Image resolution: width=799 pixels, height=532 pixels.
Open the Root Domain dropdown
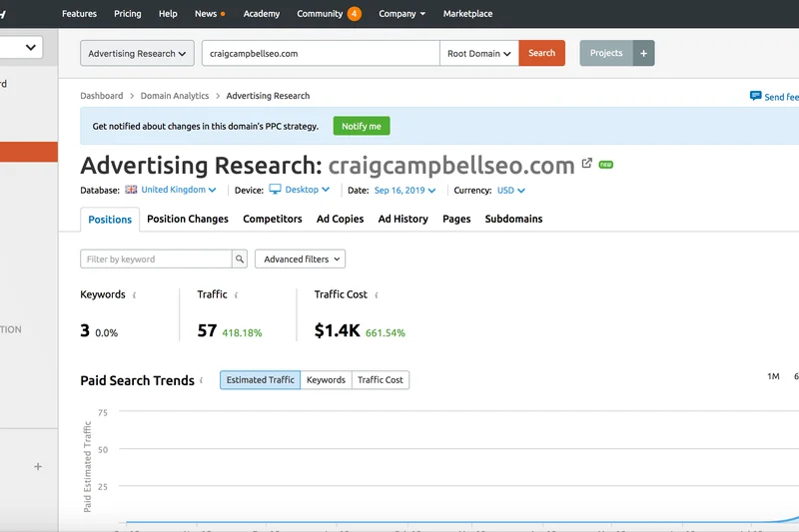(479, 53)
